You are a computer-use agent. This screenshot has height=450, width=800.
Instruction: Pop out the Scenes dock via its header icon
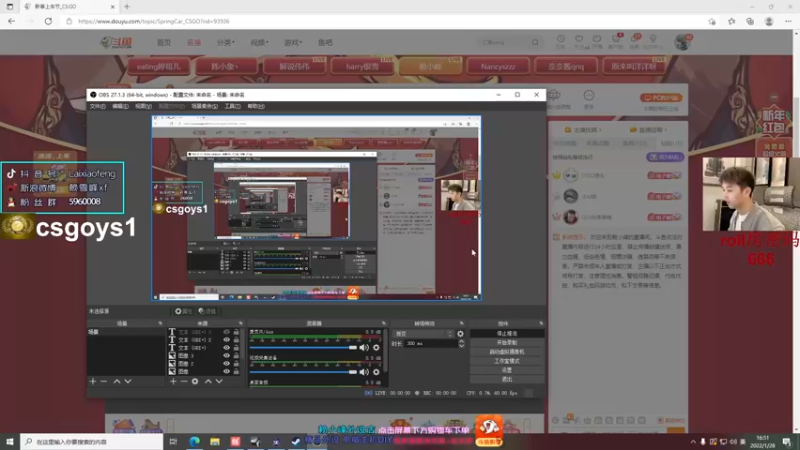(x=160, y=323)
